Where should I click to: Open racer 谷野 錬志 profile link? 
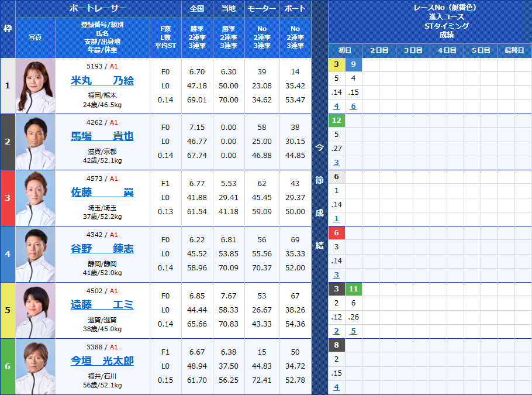tap(102, 249)
